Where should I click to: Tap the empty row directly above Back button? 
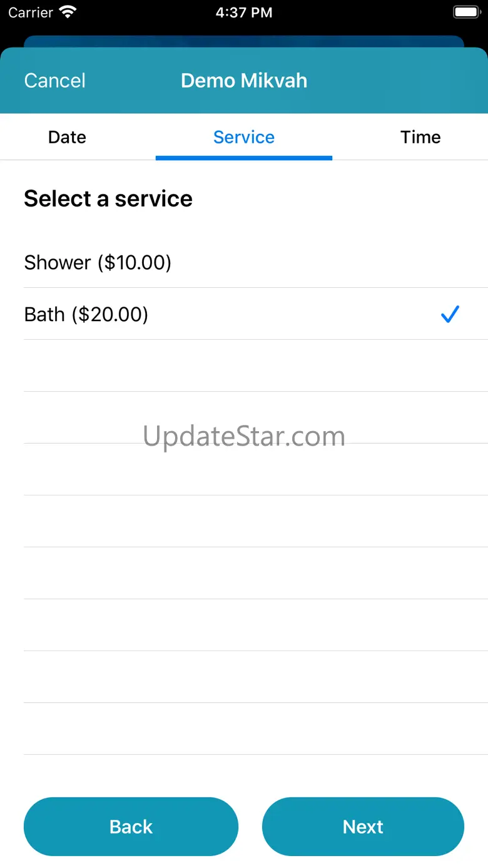click(x=244, y=729)
